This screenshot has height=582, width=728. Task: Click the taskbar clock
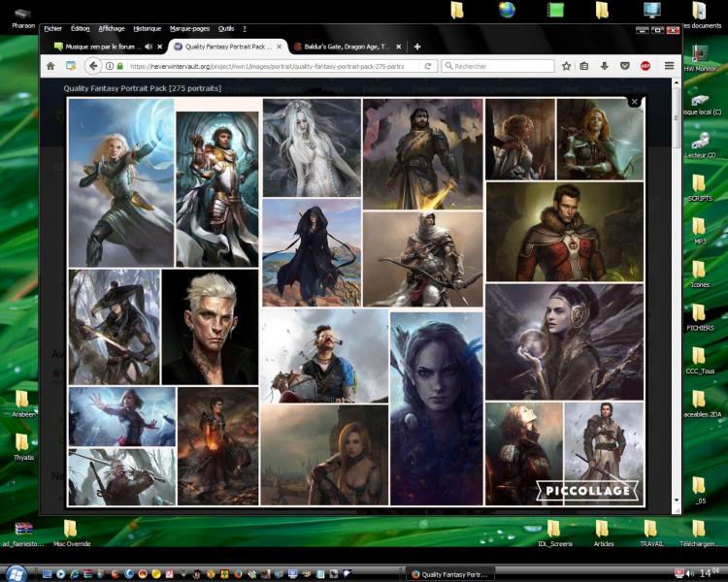coord(709,573)
